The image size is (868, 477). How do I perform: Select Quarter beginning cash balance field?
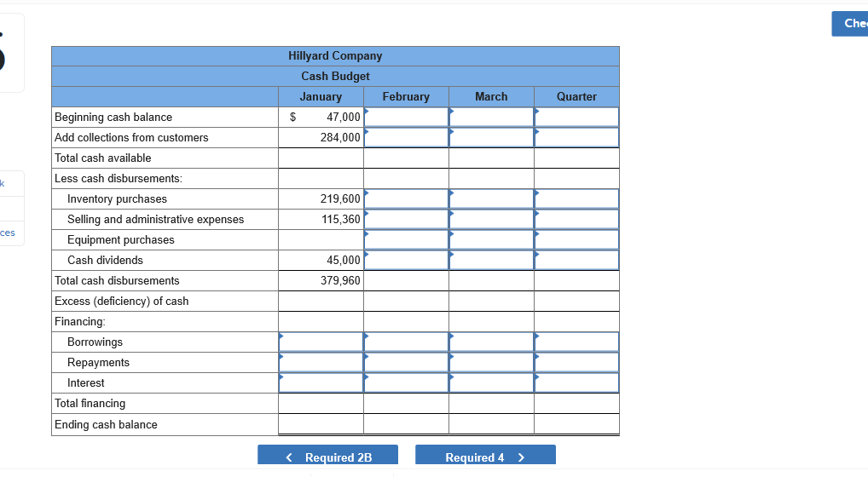click(x=577, y=118)
